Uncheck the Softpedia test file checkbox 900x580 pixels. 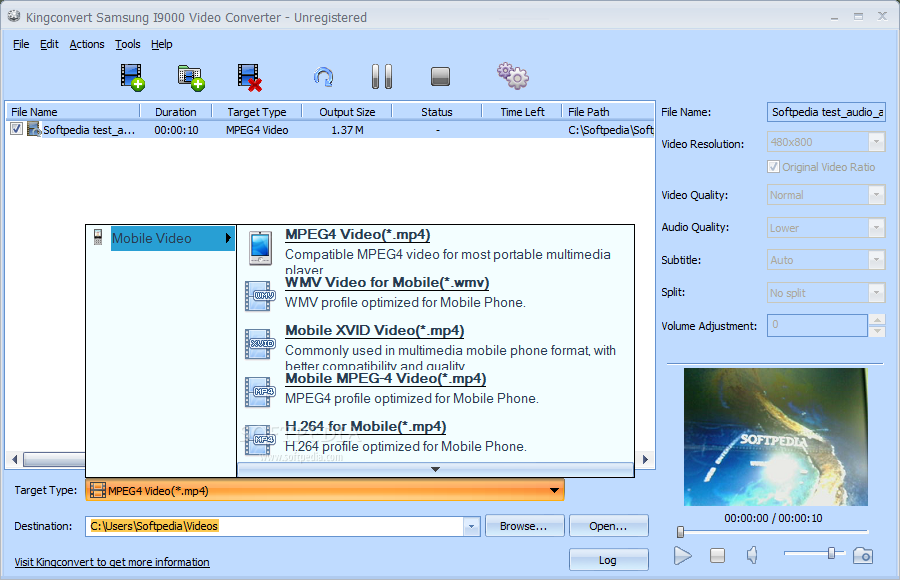[17, 129]
